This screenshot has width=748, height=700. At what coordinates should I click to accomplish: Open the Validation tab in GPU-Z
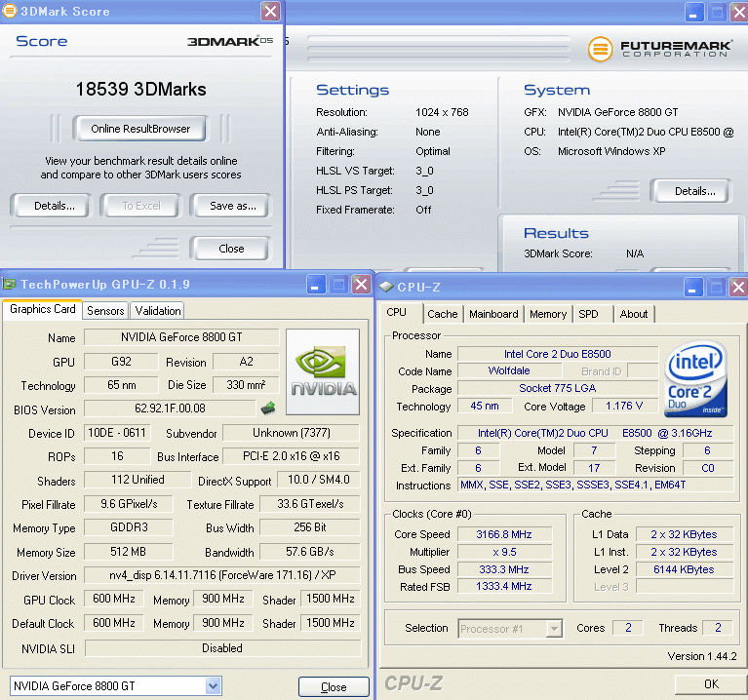point(158,311)
